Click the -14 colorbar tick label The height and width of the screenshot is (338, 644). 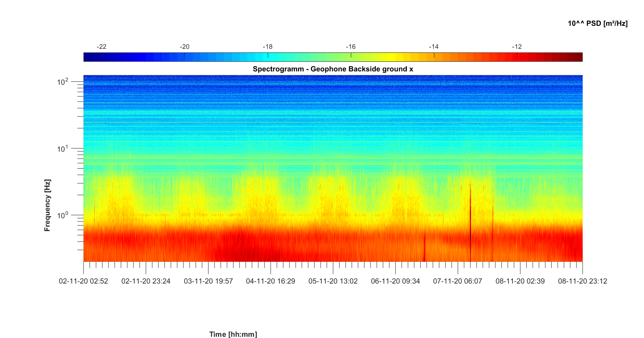click(x=434, y=47)
